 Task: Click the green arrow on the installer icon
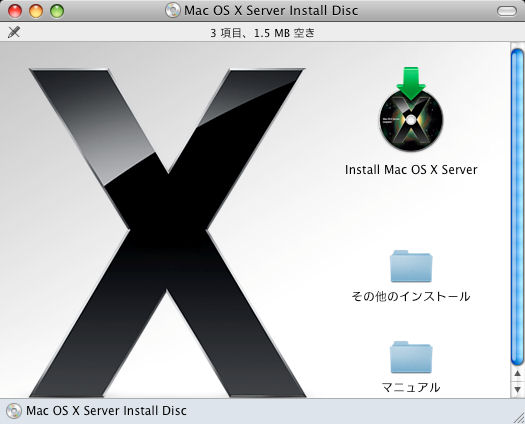point(411,83)
